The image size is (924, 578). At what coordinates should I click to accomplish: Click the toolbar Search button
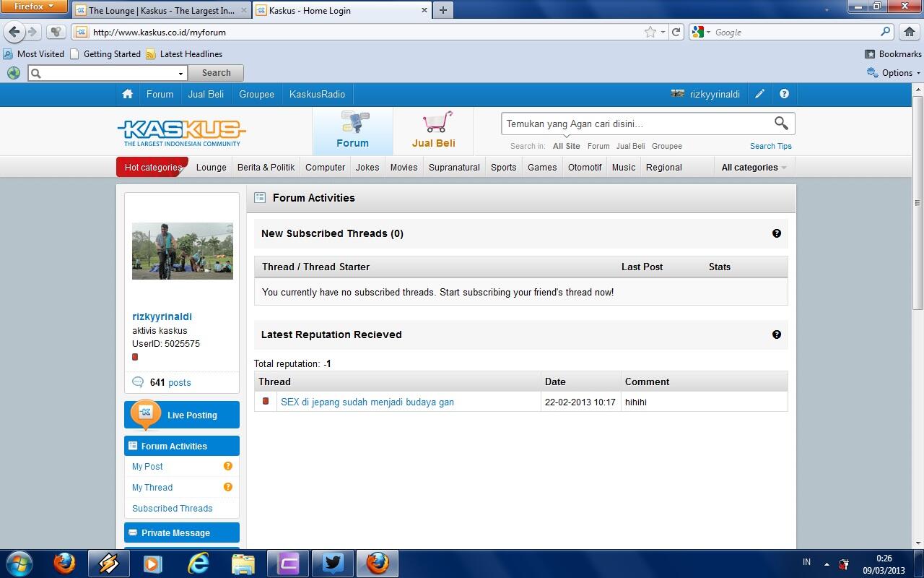click(x=216, y=73)
